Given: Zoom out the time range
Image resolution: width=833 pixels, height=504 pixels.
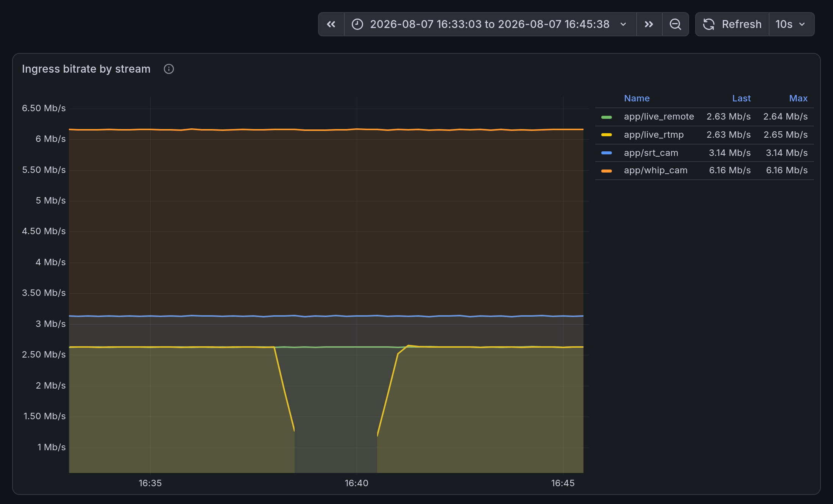Looking at the screenshot, I should pyautogui.click(x=675, y=24).
